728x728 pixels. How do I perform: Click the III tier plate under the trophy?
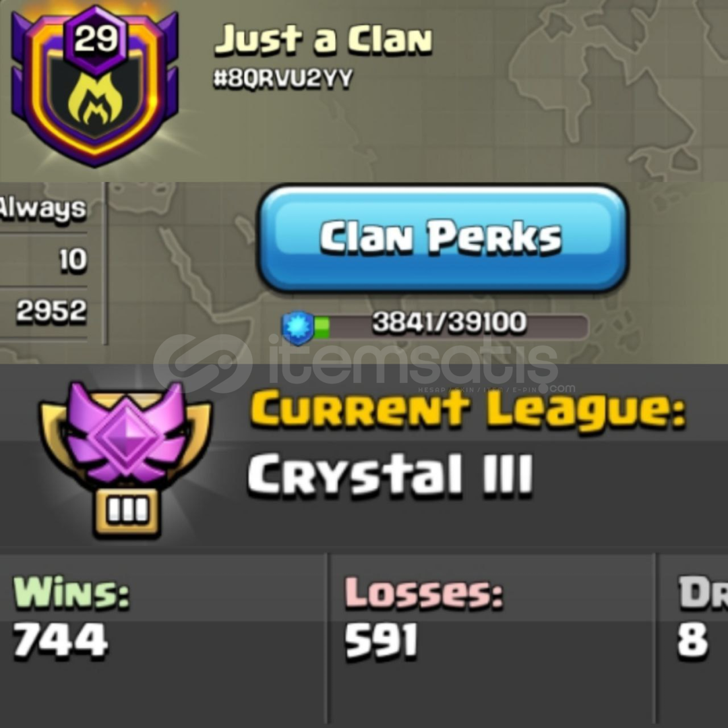127,511
